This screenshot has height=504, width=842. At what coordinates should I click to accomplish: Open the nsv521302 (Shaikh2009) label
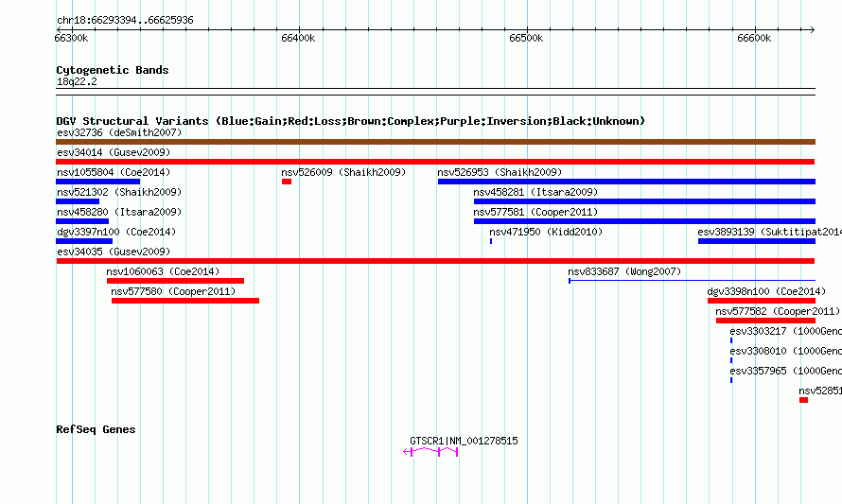(119, 192)
